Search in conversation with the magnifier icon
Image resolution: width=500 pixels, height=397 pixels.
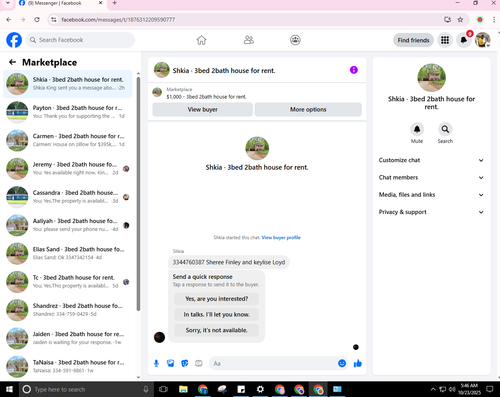point(445,129)
